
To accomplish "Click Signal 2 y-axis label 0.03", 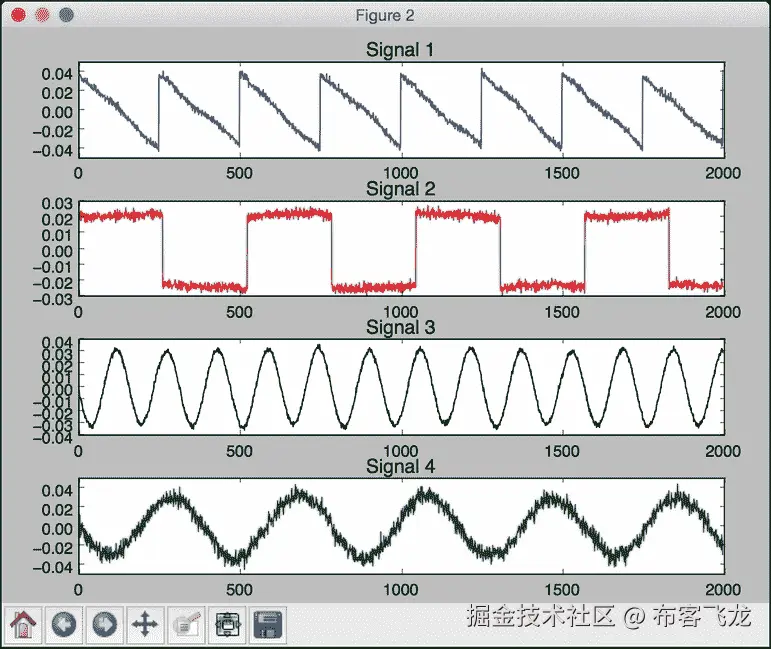I will 57,204.
